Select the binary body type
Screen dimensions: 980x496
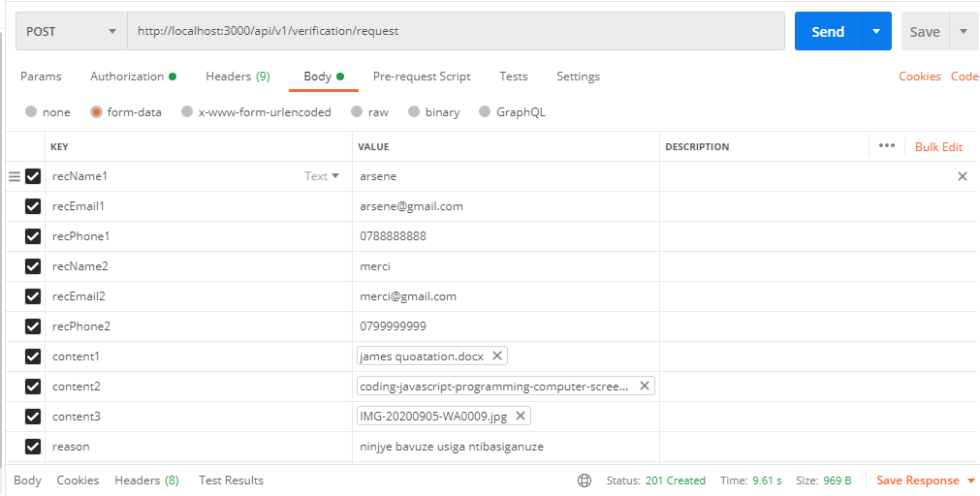[414, 111]
